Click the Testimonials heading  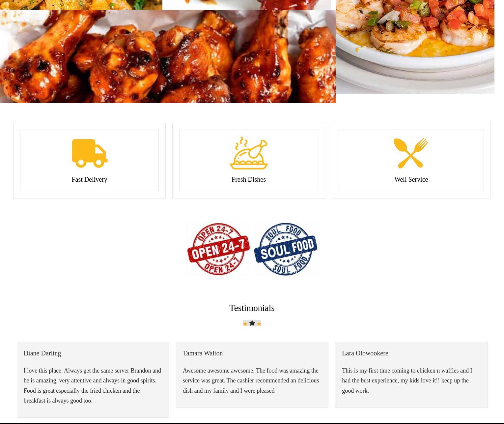tap(252, 308)
